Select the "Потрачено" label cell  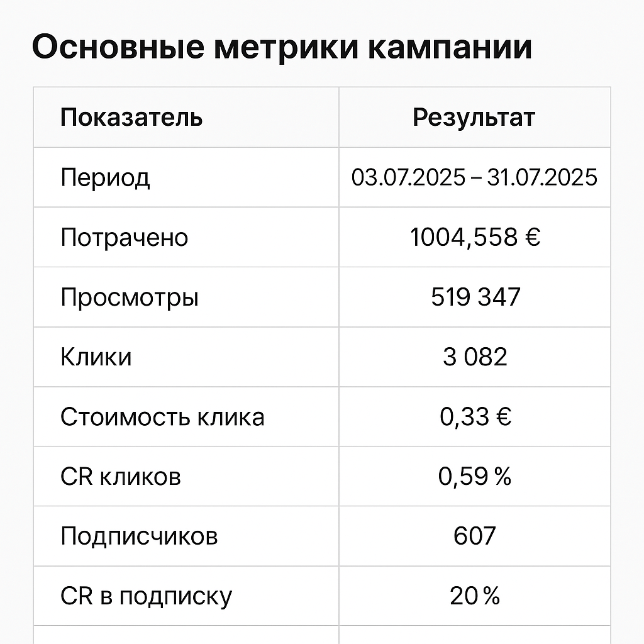(x=124, y=238)
